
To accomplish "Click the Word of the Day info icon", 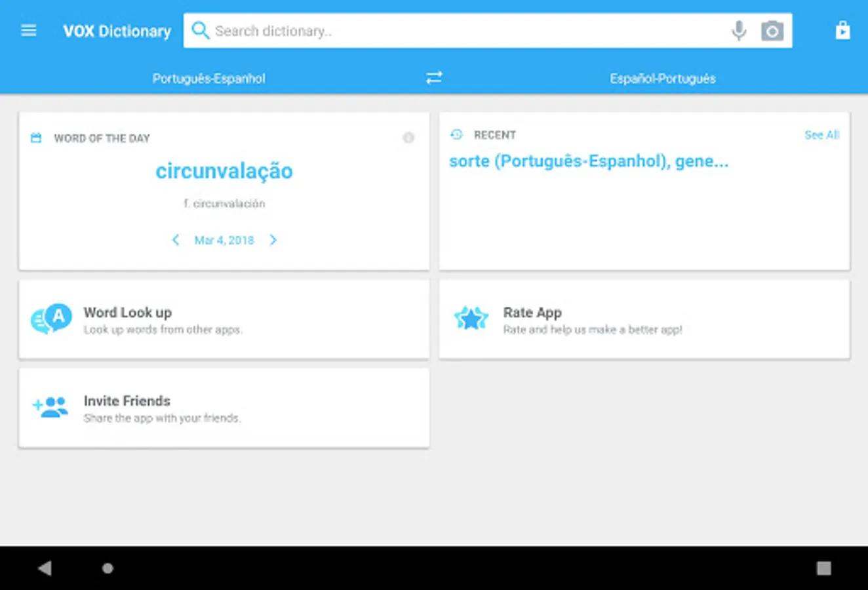I will [408, 138].
